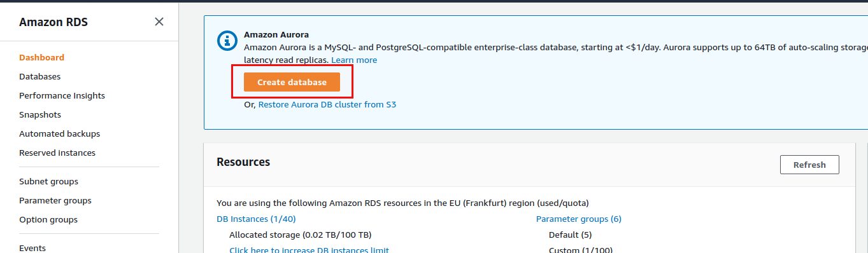
Task: Click the increase DB instances limit link
Action: coord(309,250)
